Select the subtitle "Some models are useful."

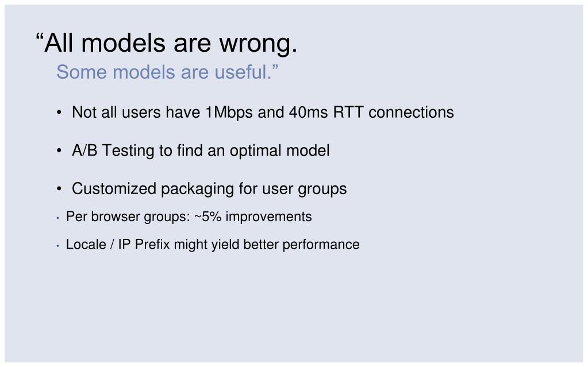(167, 73)
